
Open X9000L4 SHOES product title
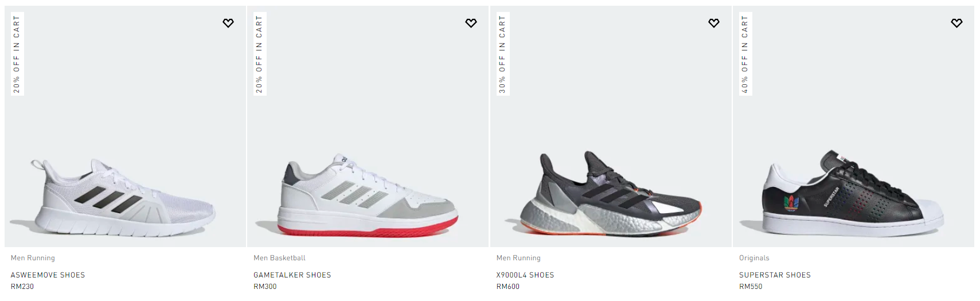[x=525, y=275]
